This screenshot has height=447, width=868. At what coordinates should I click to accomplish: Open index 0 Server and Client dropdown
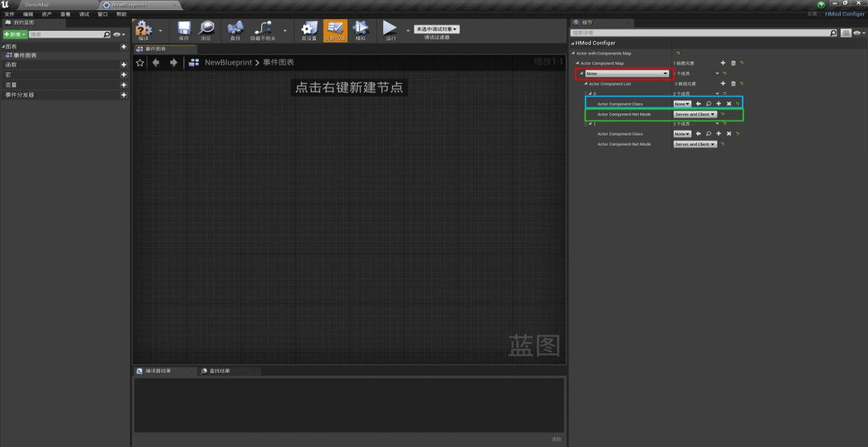[x=695, y=114]
